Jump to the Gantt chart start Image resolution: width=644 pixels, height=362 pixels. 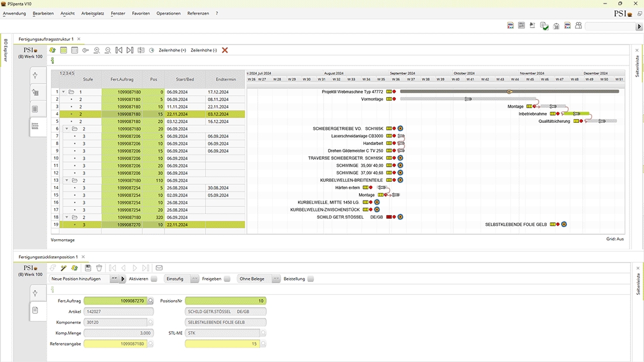[119, 50]
